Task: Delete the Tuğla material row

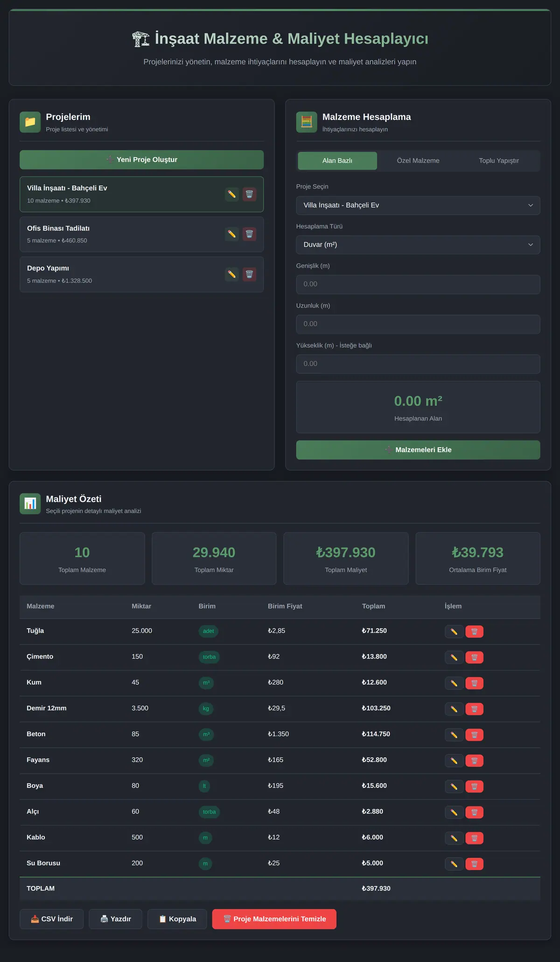Action: [474, 632]
